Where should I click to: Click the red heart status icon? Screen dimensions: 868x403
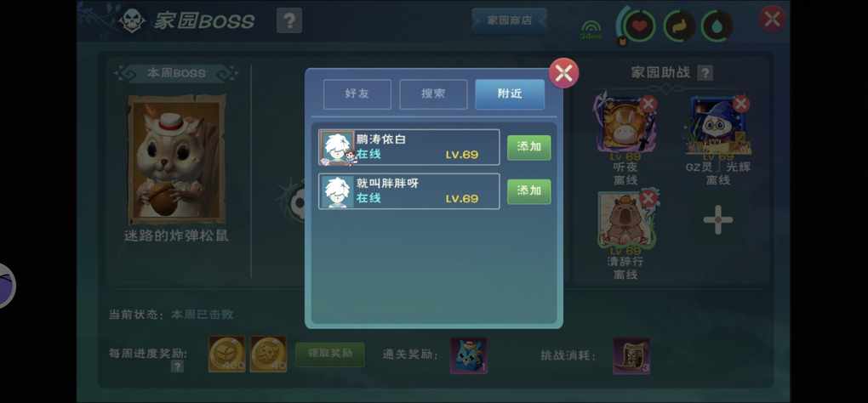(640, 26)
